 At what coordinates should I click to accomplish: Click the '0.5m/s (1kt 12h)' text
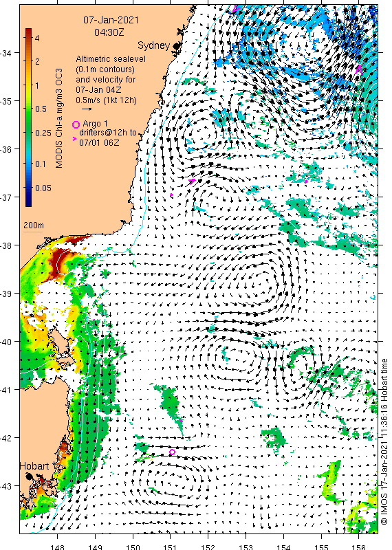(x=106, y=100)
